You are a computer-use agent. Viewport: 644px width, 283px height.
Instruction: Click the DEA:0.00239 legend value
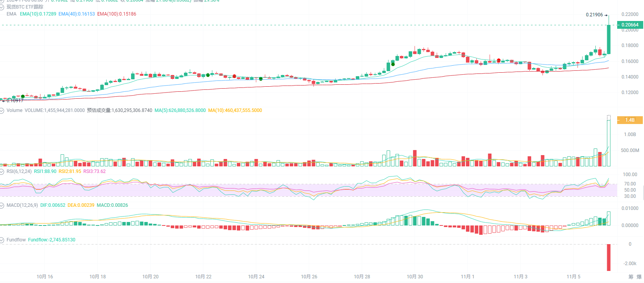pyautogui.click(x=81, y=205)
